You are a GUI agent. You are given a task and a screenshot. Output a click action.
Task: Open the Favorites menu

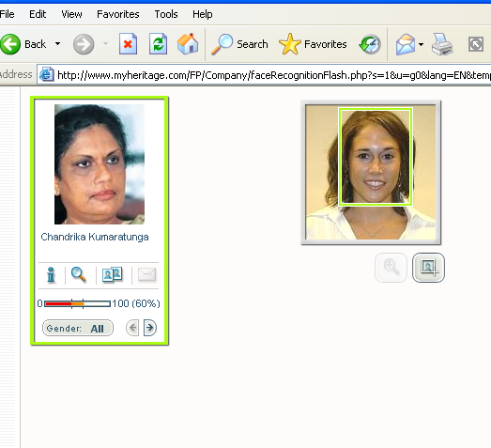pyautogui.click(x=118, y=14)
